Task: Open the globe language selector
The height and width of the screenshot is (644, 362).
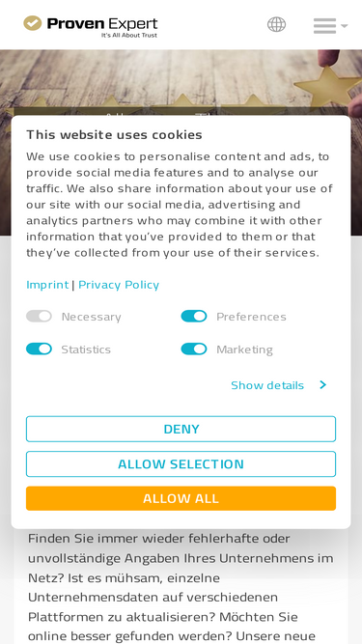Action: [x=276, y=25]
